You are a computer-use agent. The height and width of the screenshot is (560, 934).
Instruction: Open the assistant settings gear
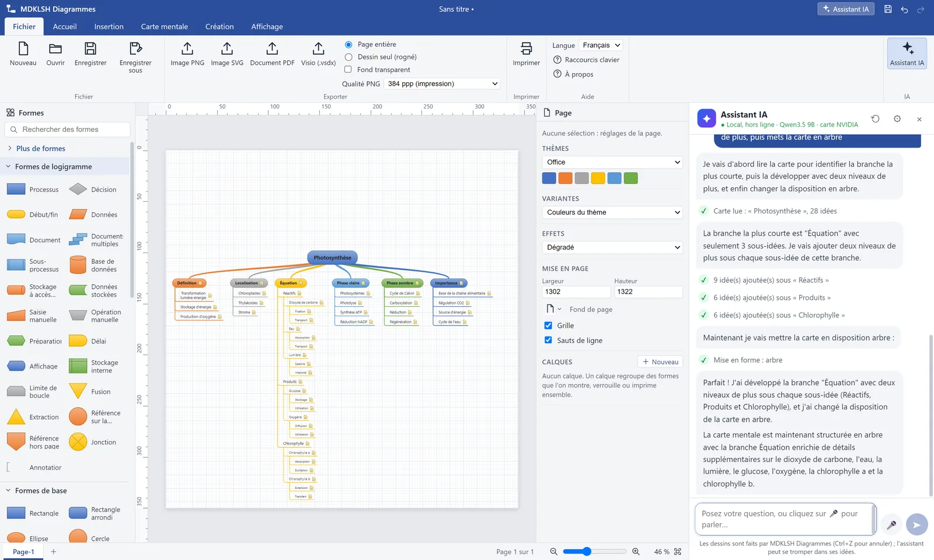tap(897, 119)
